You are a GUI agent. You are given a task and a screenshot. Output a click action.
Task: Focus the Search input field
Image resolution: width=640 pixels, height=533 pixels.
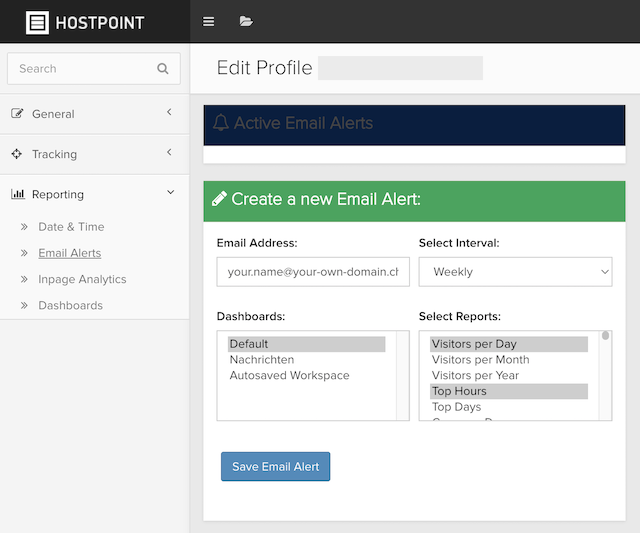pyautogui.click(x=94, y=69)
